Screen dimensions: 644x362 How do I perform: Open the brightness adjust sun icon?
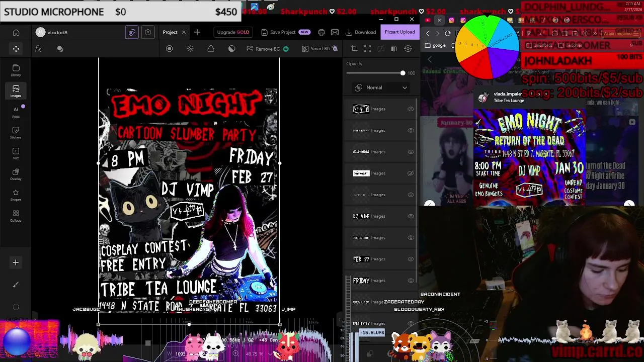coord(190,49)
